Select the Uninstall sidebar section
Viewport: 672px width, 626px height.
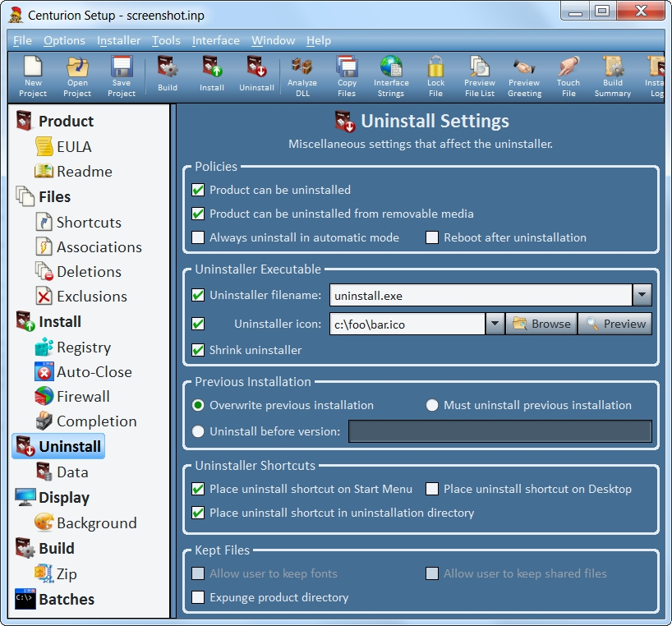pyautogui.click(x=58, y=446)
